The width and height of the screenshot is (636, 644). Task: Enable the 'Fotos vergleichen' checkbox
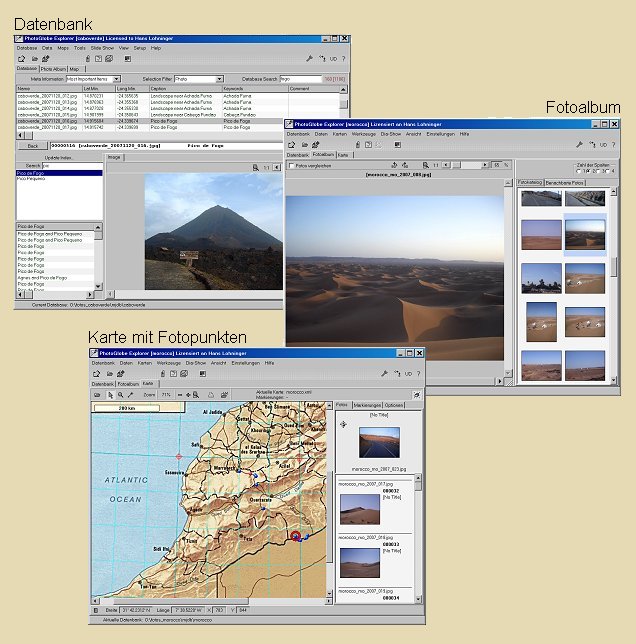(291, 165)
